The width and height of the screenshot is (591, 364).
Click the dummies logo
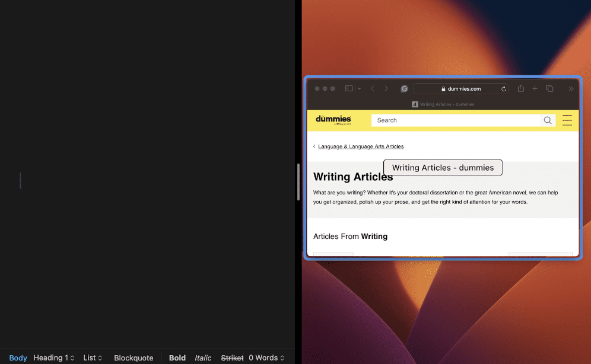[x=333, y=120]
